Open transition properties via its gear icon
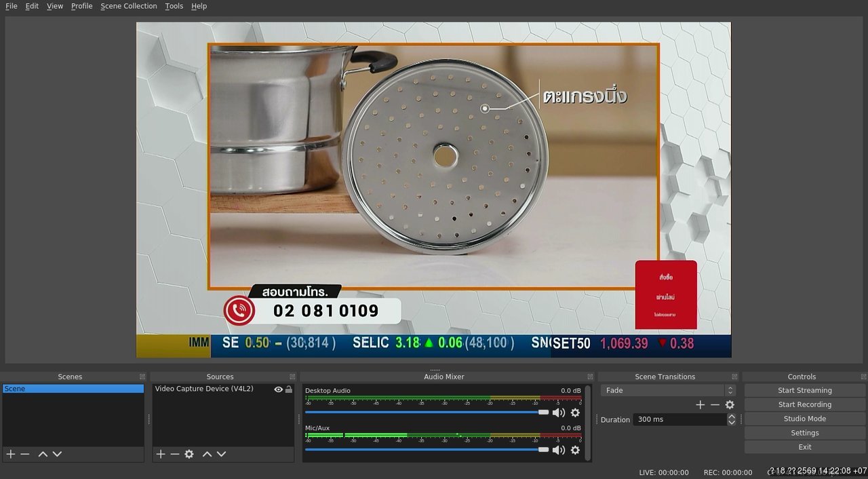The image size is (868, 479). click(x=730, y=404)
